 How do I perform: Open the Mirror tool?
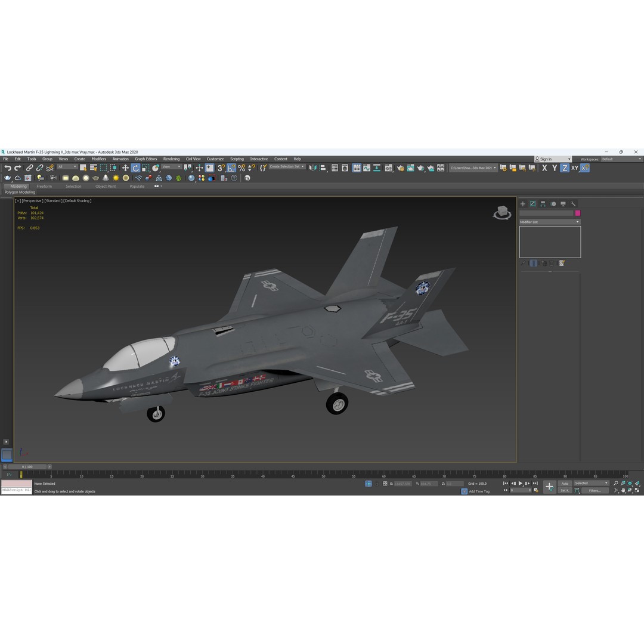tap(312, 168)
